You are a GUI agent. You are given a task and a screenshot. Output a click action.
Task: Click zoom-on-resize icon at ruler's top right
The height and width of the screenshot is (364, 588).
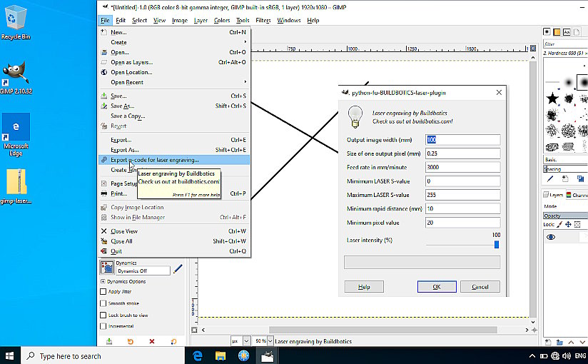(533, 49)
